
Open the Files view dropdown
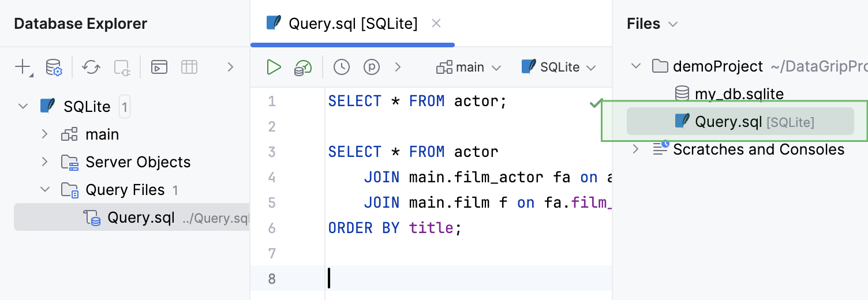coord(652,24)
